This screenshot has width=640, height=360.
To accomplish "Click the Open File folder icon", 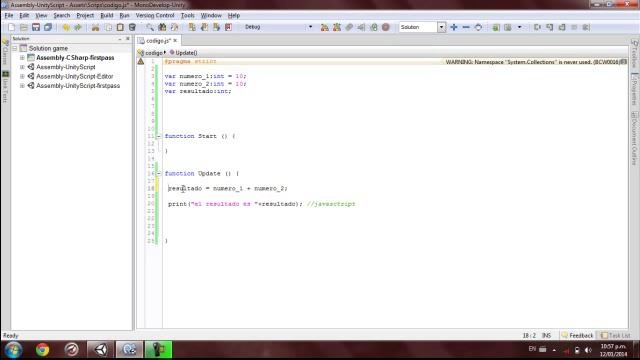I will coord(24,27).
